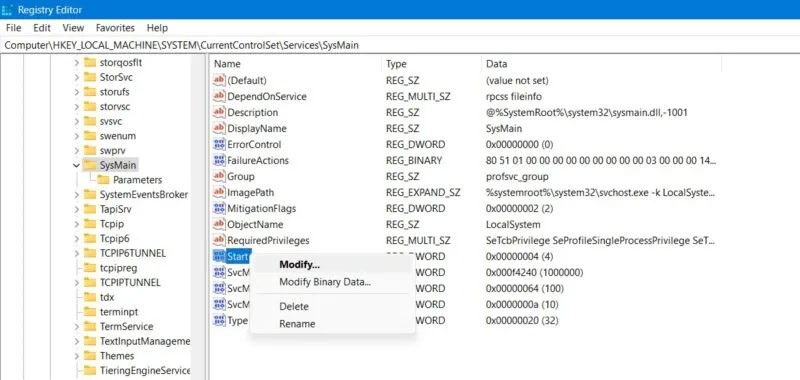800x380 pixels.
Task: Select the TextInputManageme folder icon
Action: tap(90, 341)
